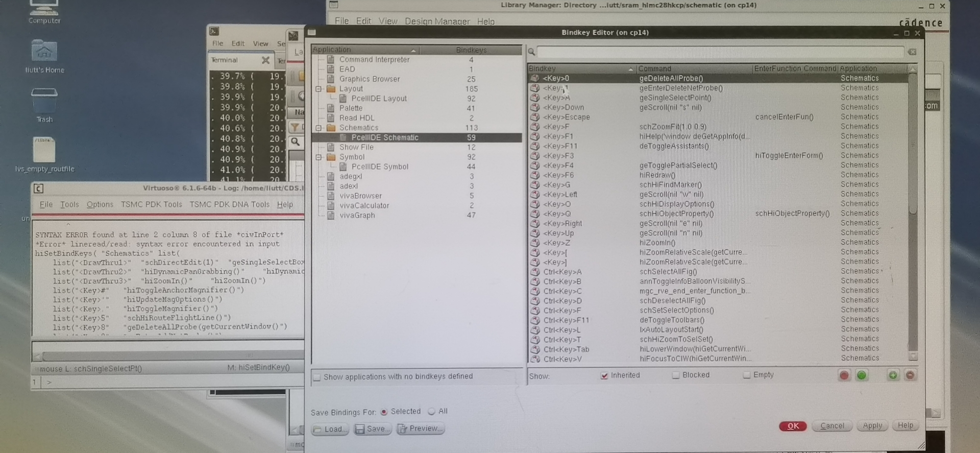Open View menu in Library Manager

[x=388, y=21]
